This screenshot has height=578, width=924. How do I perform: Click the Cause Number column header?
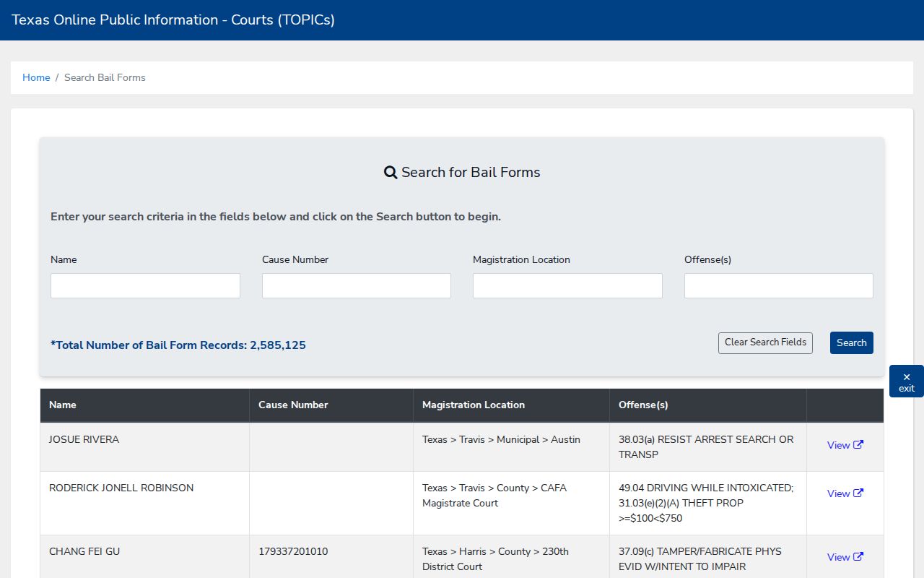tap(331, 405)
